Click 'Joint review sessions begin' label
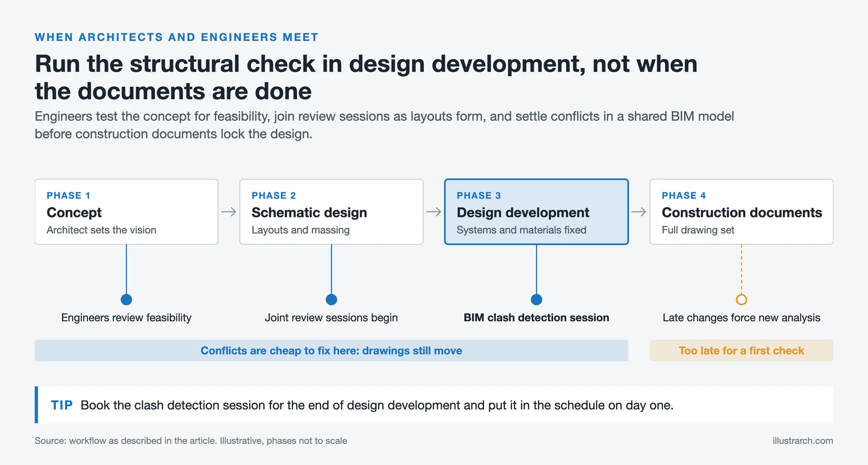This screenshot has width=868, height=465. (x=331, y=318)
